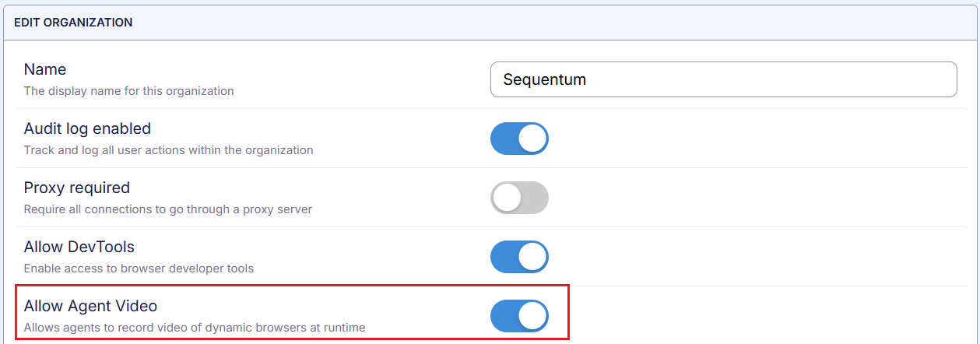Click the Name input containing Sequentum
Screen dimensions: 980x344
click(722, 79)
